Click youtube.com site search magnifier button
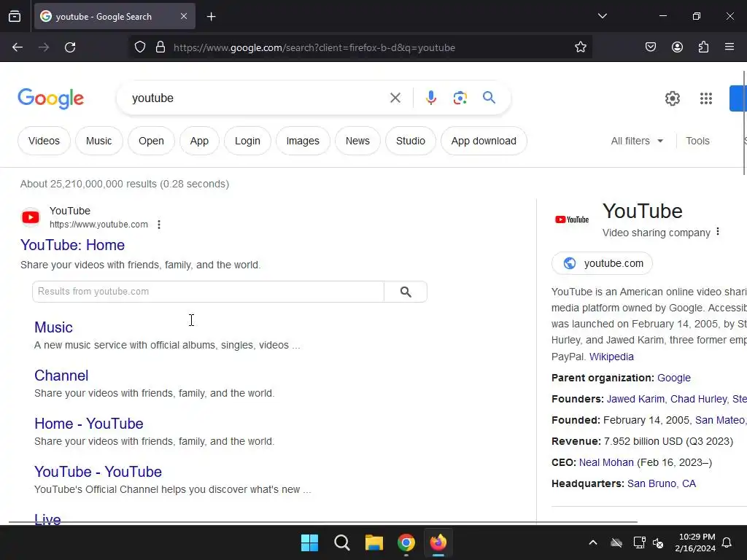 click(406, 292)
